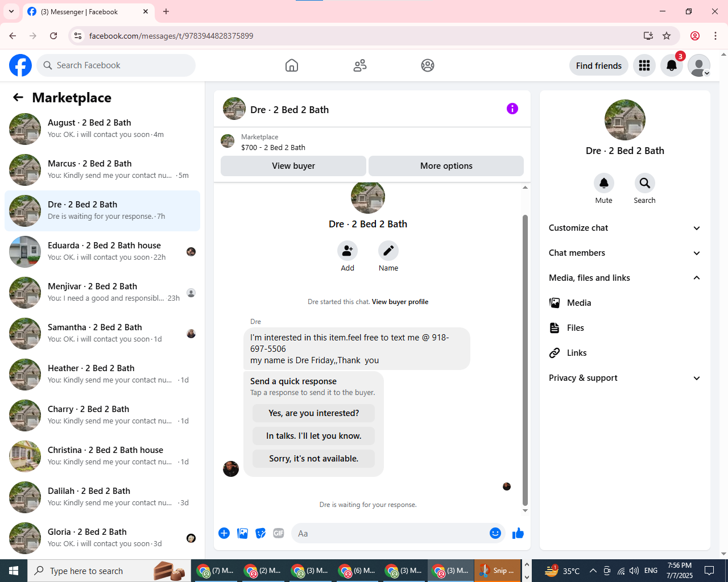
Task: Search within the conversation
Action: click(x=645, y=183)
